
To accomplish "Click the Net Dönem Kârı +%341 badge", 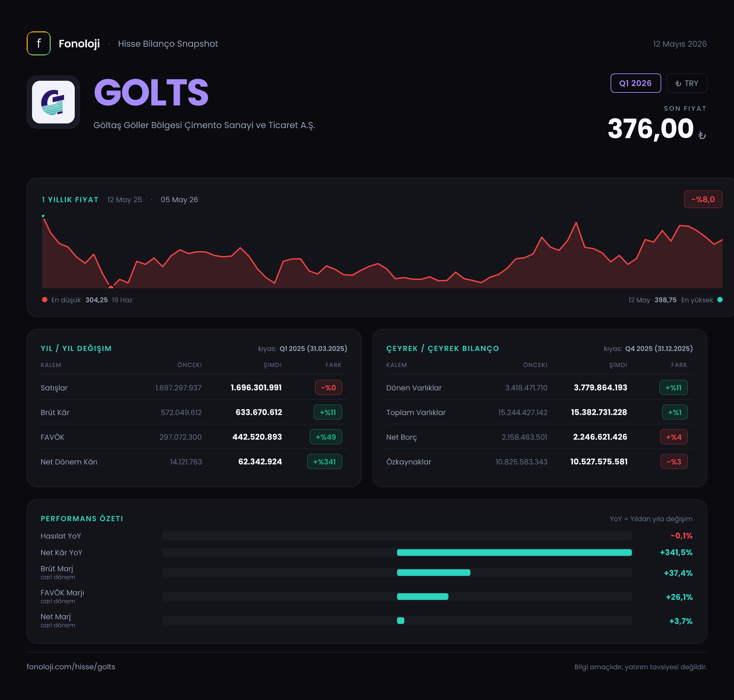I will coord(324,461).
